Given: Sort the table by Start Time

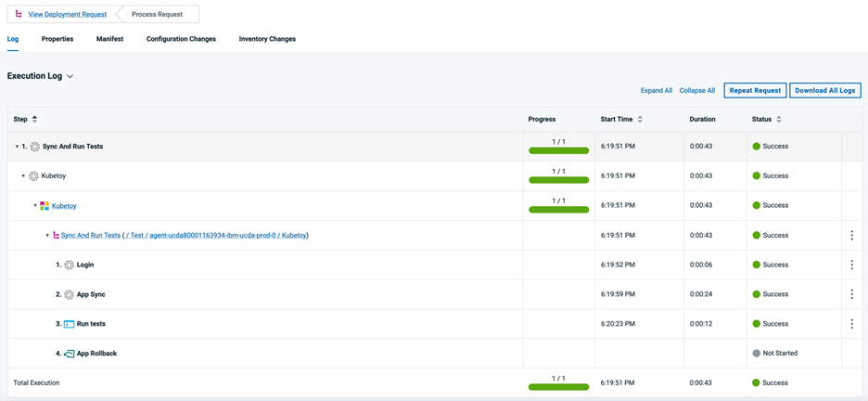Looking at the screenshot, I should (x=640, y=119).
